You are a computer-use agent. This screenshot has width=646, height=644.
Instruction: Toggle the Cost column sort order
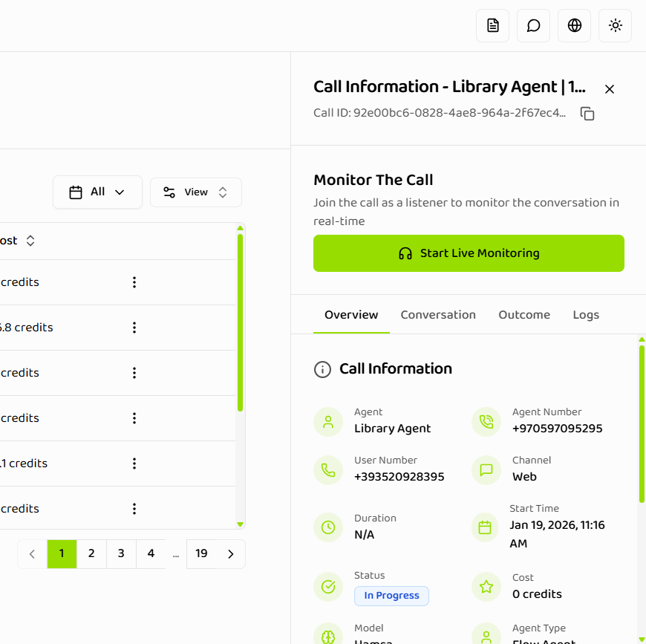30,240
